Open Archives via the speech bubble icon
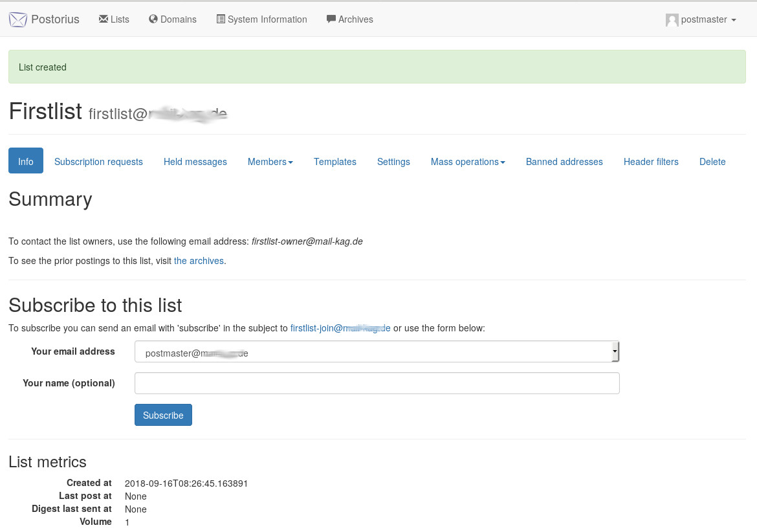 click(x=331, y=19)
